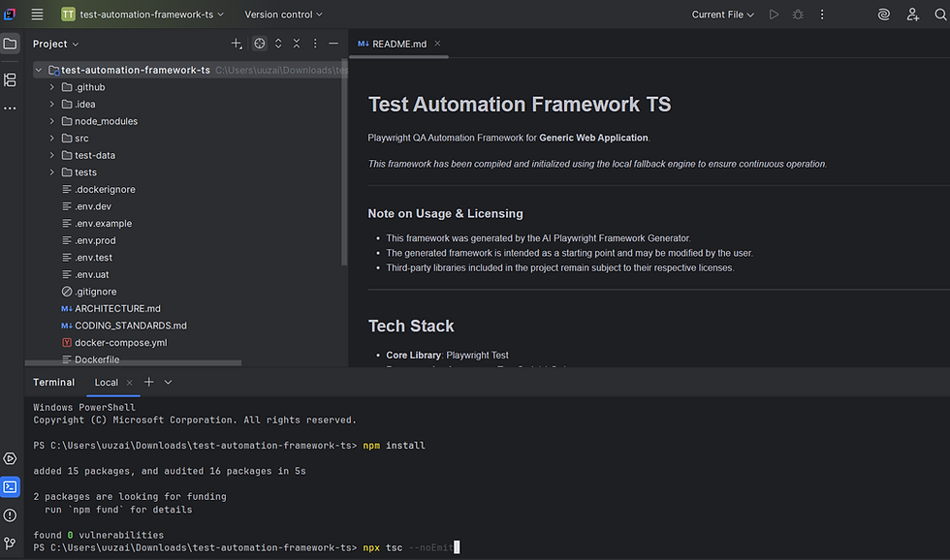Click the Debug bug icon
Screen dimensions: 950x560
798,14
